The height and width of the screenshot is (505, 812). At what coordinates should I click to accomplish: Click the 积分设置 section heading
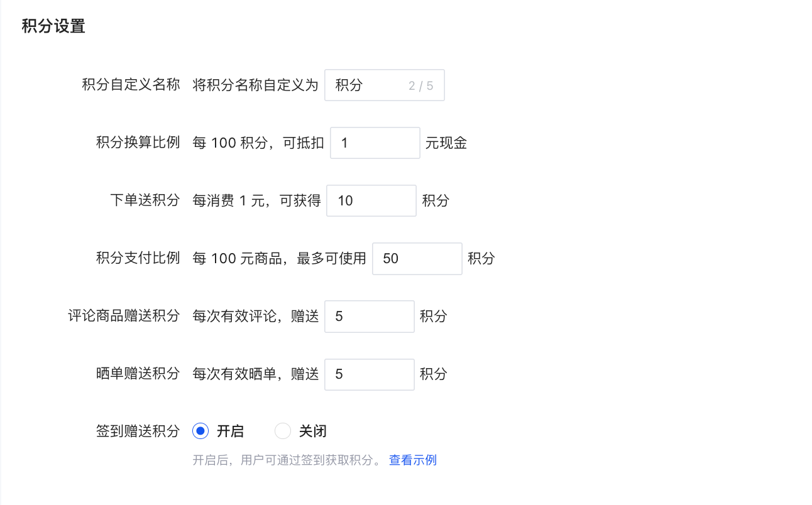[x=53, y=26]
